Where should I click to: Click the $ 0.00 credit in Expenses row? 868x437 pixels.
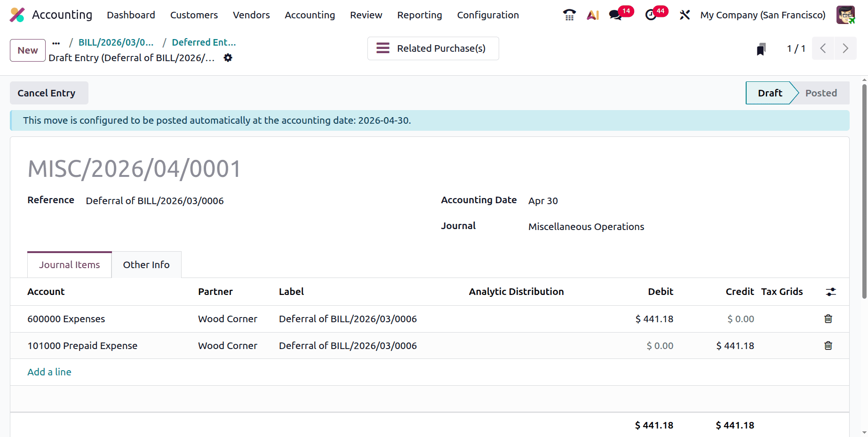click(x=741, y=319)
